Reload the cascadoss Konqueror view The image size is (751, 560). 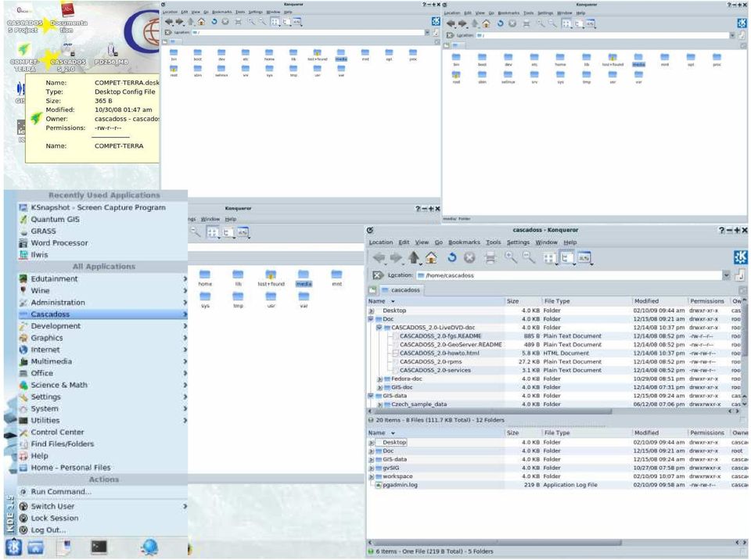pyautogui.click(x=451, y=258)
